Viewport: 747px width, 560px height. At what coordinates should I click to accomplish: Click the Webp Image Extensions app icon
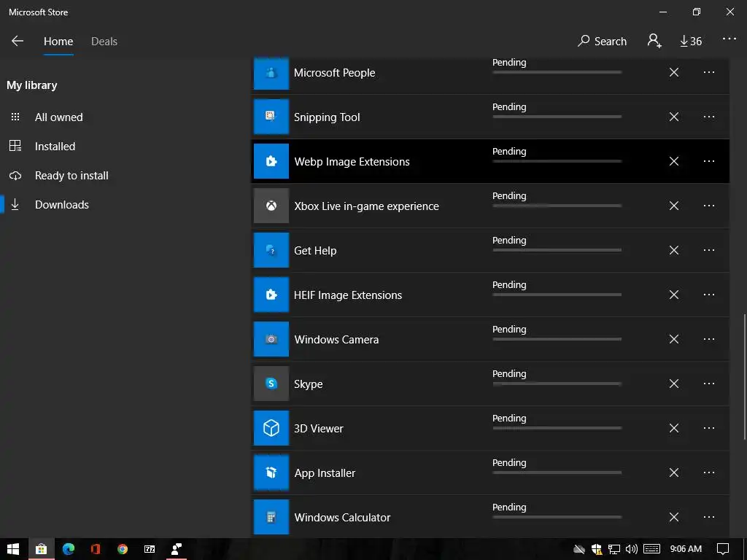point(271,161)
